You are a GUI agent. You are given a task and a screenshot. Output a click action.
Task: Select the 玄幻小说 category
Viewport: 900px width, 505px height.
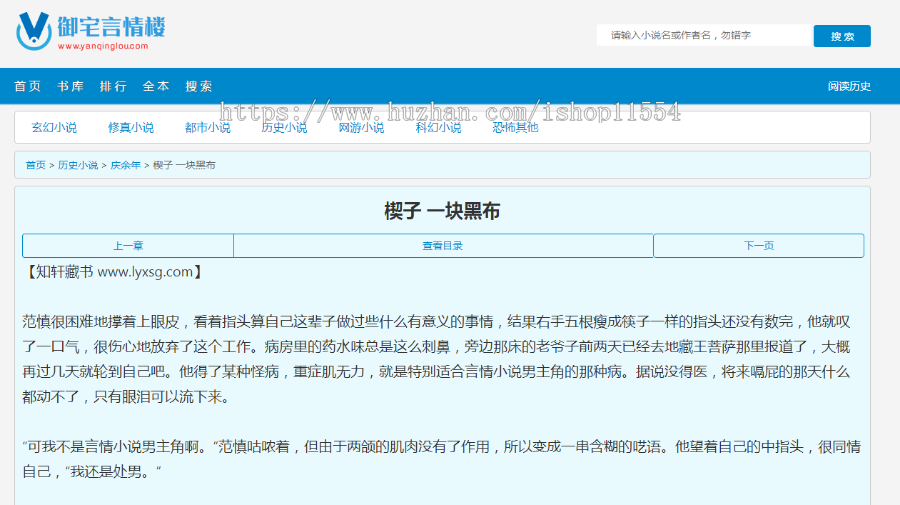54,128
